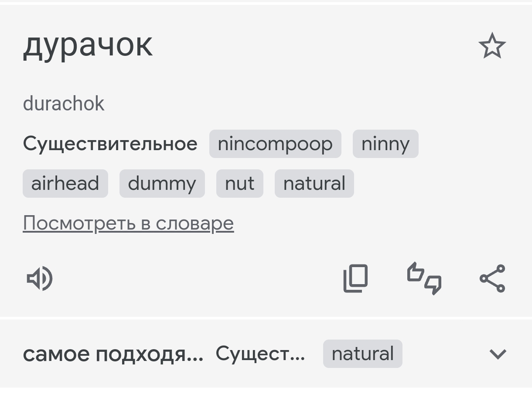Choose the 'dummy' chip
Viewport: 532px width, 395px height.
(162, 183)
